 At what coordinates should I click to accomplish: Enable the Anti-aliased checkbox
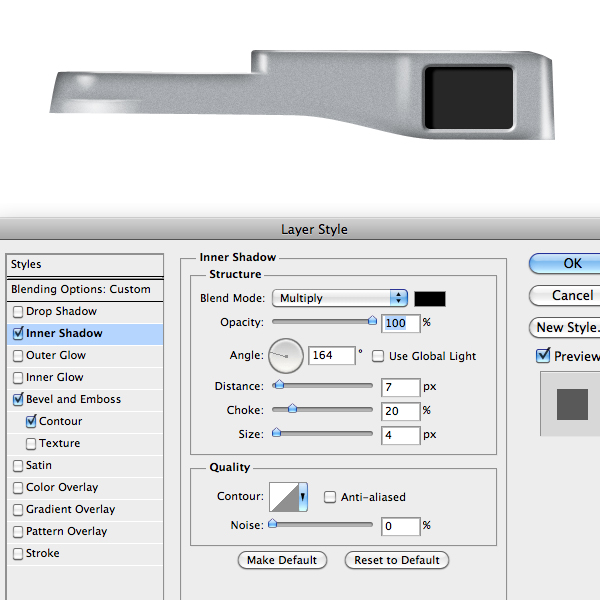330,497
